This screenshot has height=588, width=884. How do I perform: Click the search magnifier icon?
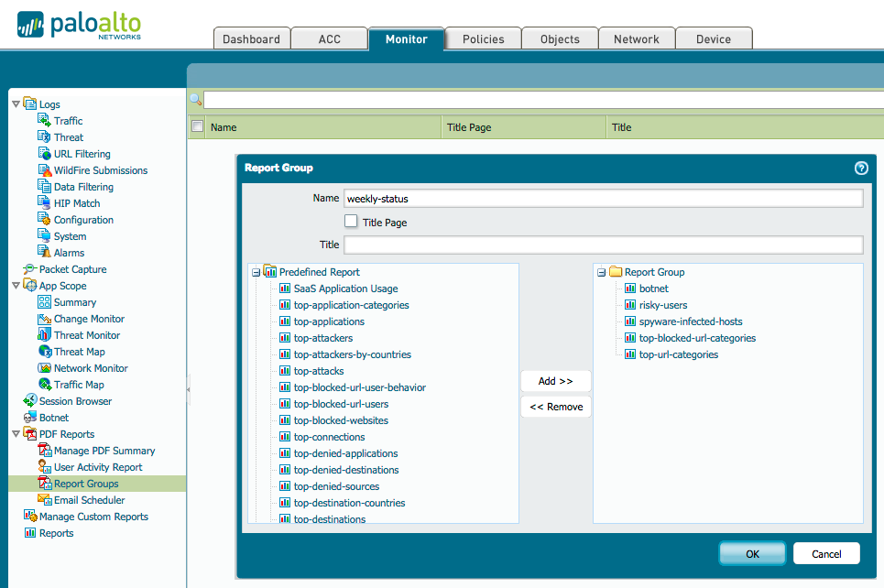coord(195,100)
